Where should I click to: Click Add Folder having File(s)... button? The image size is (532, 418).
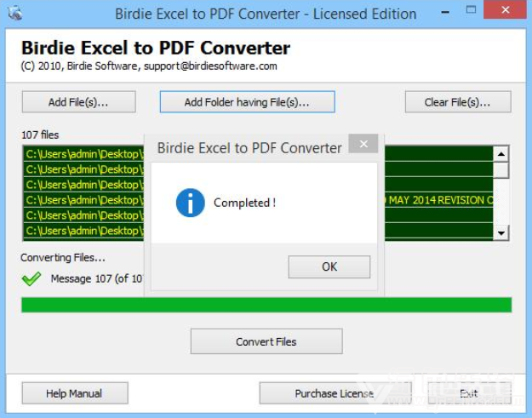coord(248,102)
